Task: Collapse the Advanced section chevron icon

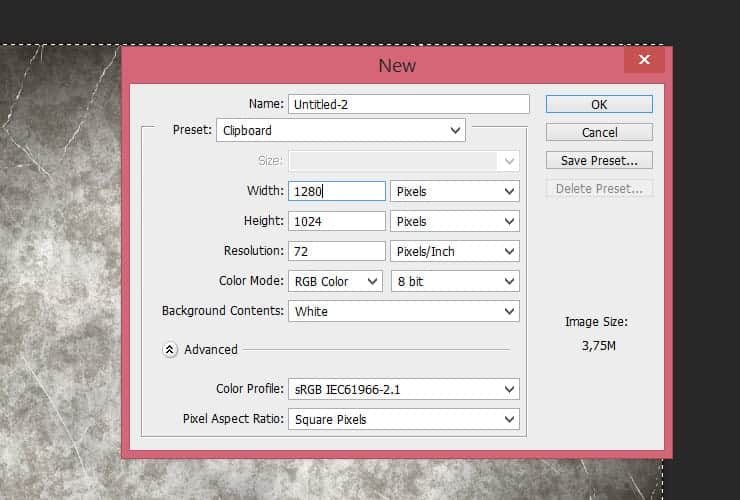Action: click(x=170, y=349)
